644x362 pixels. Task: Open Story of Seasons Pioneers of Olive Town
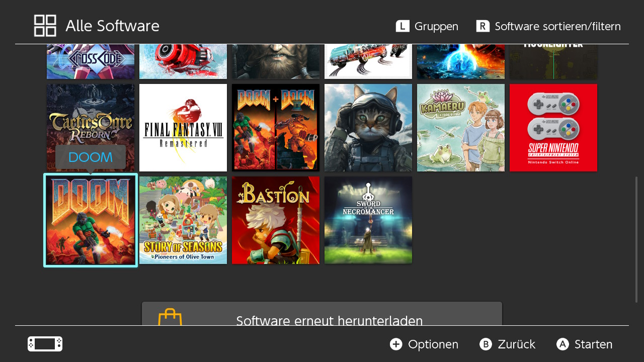[183, 220]
